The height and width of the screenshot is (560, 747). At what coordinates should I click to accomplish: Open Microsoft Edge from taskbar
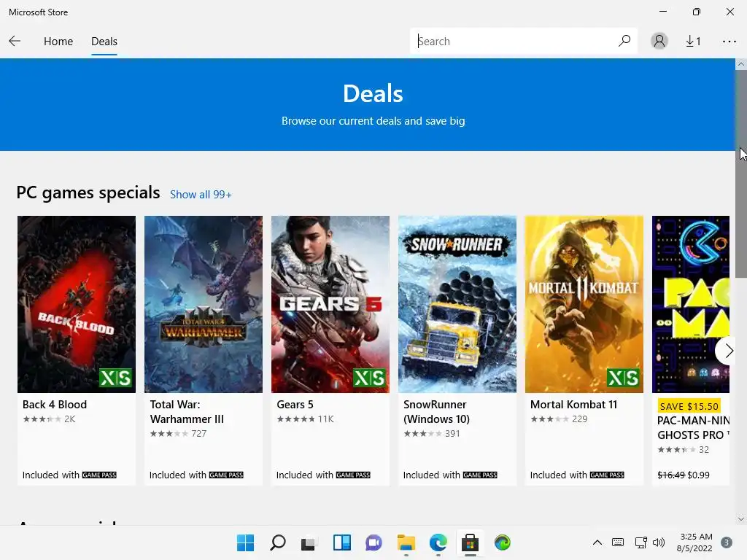tap(438, 542)
